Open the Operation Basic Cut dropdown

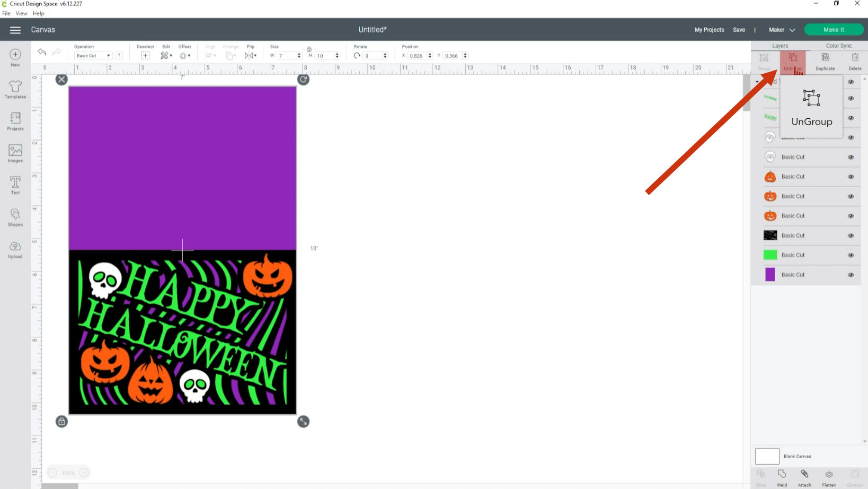[x=93, y=56]
